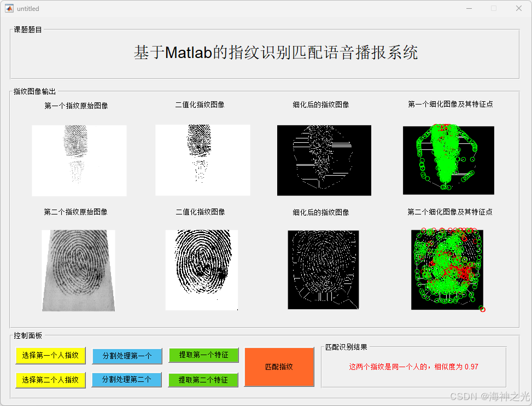Select the second thinned fingerprint image
The width and height of the screenshot is (532, 406).
pos(323,270)
